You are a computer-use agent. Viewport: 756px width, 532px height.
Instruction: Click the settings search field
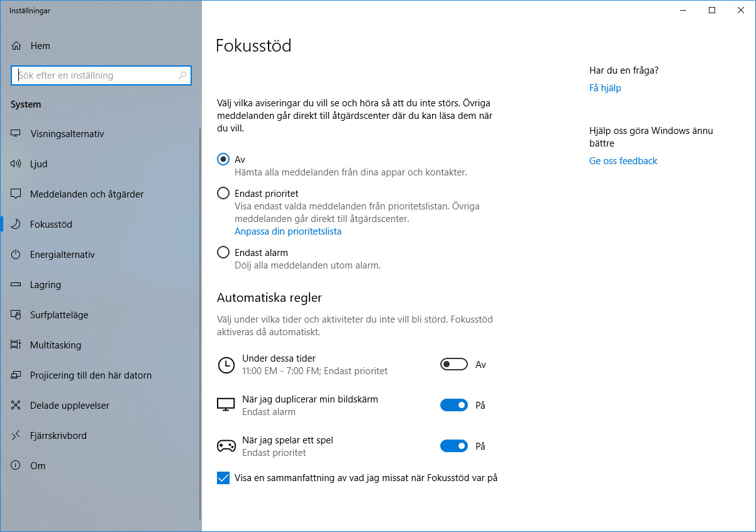pyautogui.click(x=101, y=75)
